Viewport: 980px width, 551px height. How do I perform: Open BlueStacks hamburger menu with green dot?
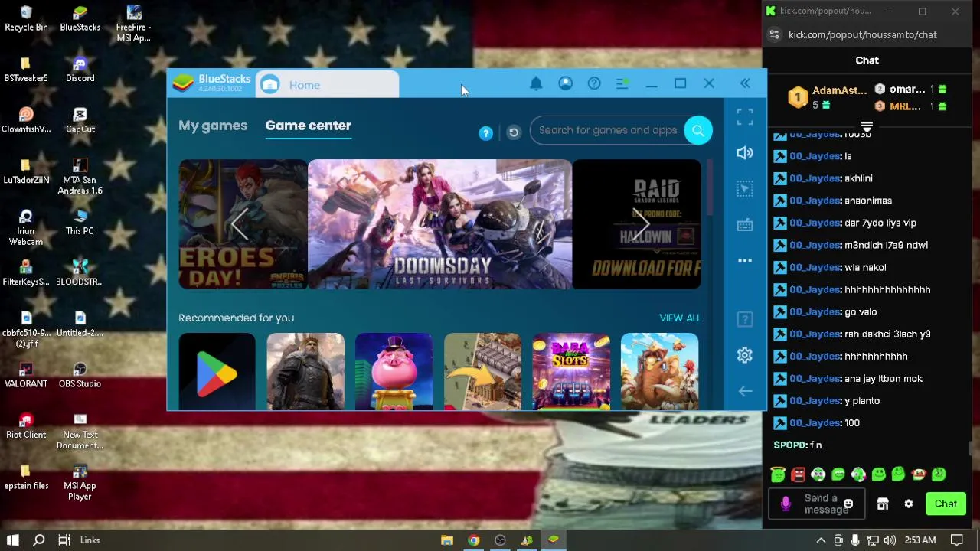(x=622, y=83)
